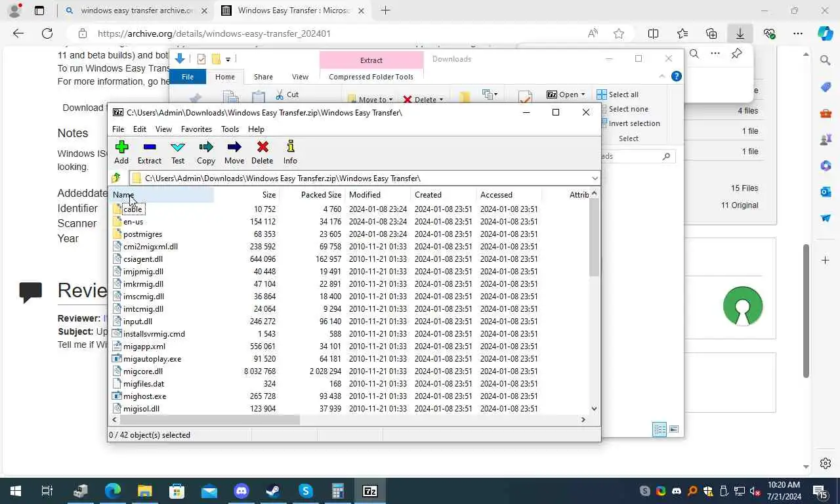Select the cable folder
This screenshot has height=504, width=840.
coord(133,209)
